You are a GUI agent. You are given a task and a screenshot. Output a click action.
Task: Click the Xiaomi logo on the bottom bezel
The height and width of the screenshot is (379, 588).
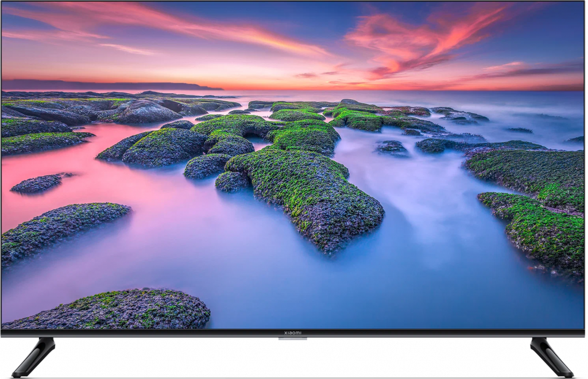(293, 333)
